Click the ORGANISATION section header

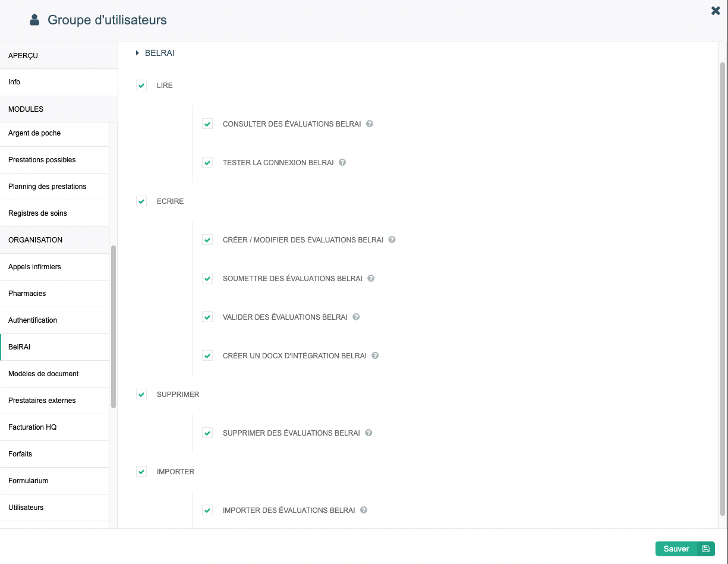tap(55, 240)
